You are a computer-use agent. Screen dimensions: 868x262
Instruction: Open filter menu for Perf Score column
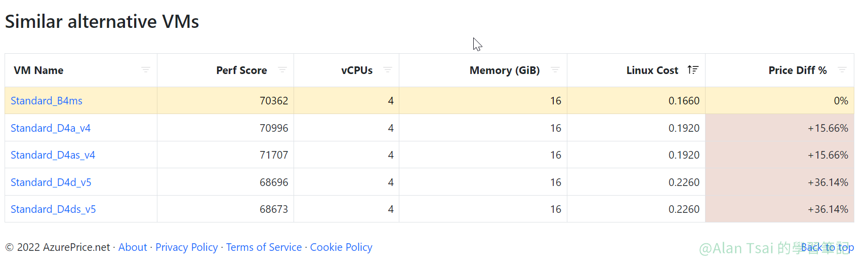tap(282, 70)
